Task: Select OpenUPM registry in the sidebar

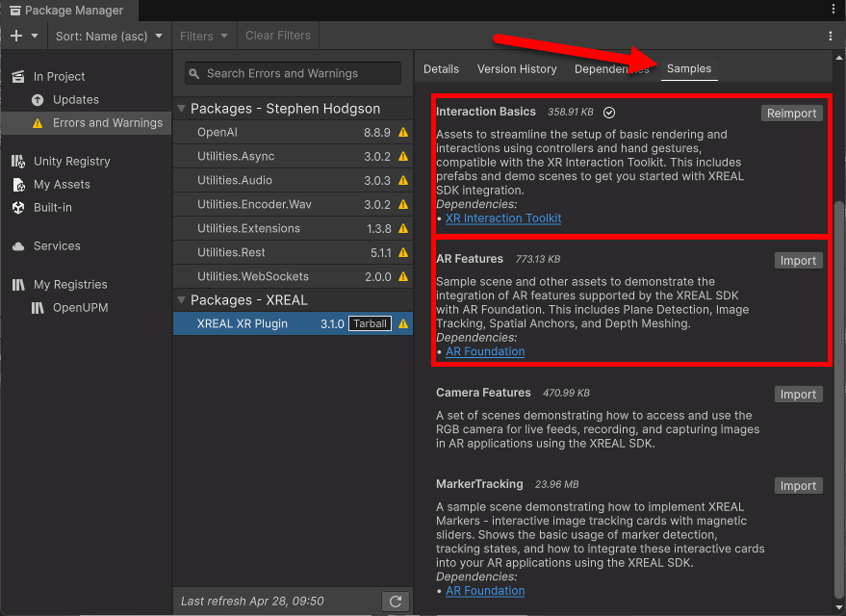Action: tap(81, 307)
